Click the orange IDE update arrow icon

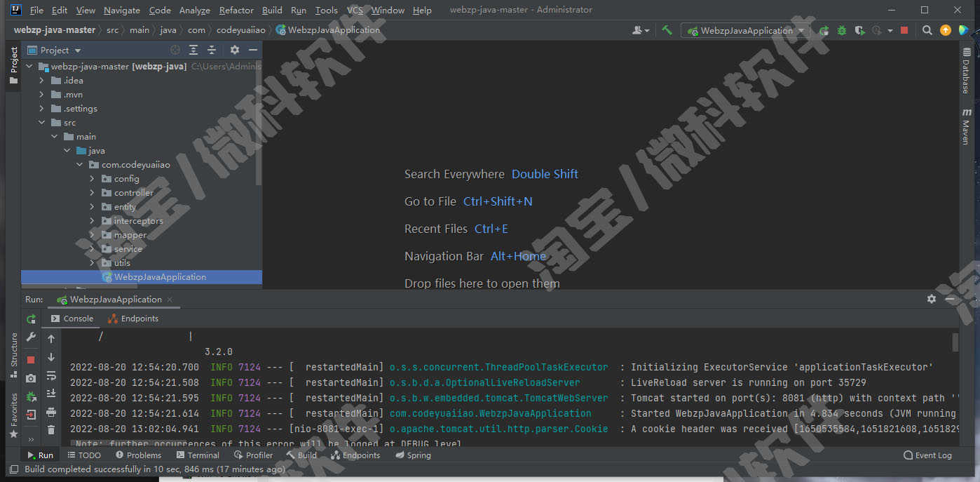946,30
